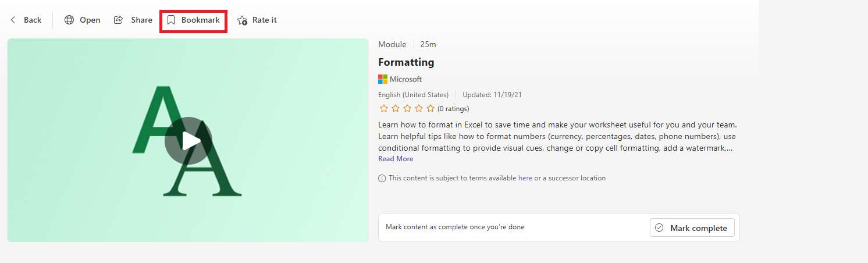Click the star-plus Rate it icon

click(242, 20)
